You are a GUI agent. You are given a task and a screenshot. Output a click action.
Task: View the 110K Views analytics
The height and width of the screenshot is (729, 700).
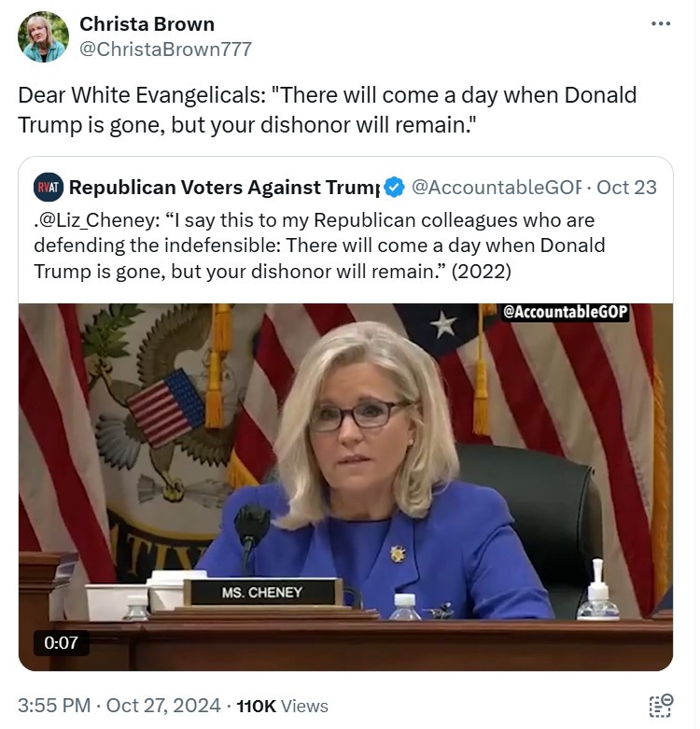pos(282,707)
